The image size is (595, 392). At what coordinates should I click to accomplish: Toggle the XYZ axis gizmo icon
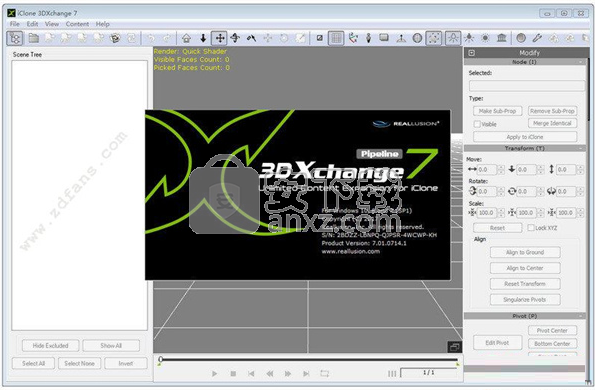[x=353, y=38]
